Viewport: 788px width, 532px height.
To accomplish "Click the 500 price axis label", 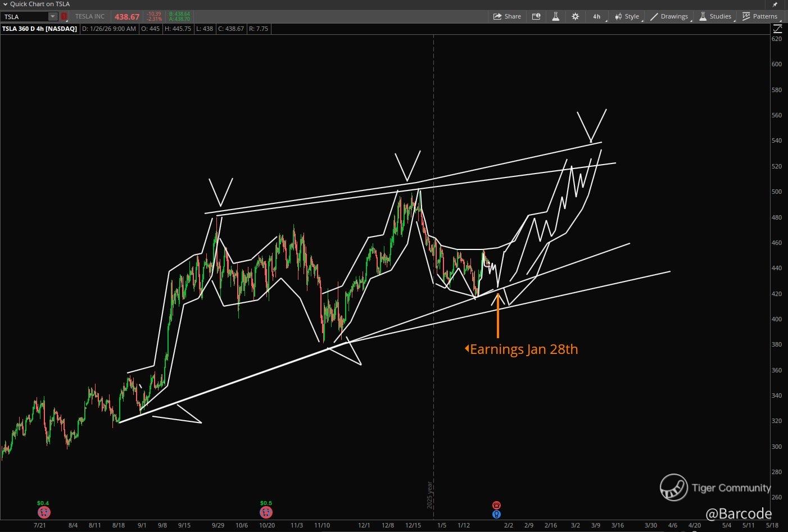I will tap(777, 192).
